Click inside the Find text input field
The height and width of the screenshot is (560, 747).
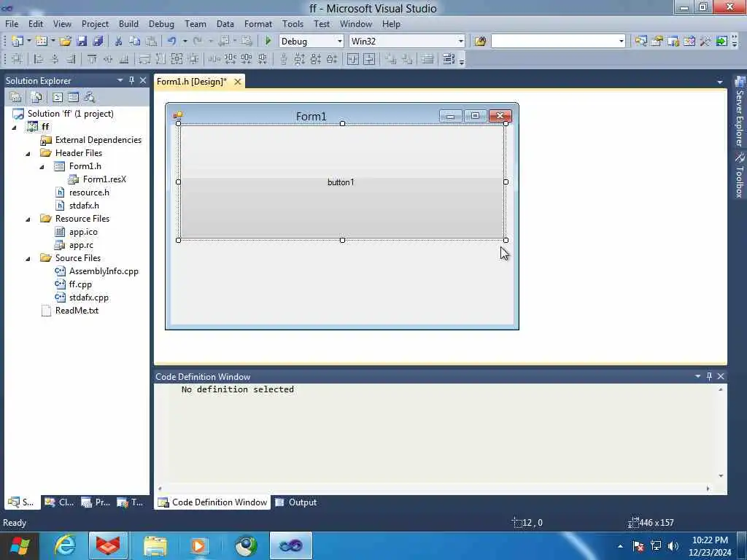[x=554, y=42]
